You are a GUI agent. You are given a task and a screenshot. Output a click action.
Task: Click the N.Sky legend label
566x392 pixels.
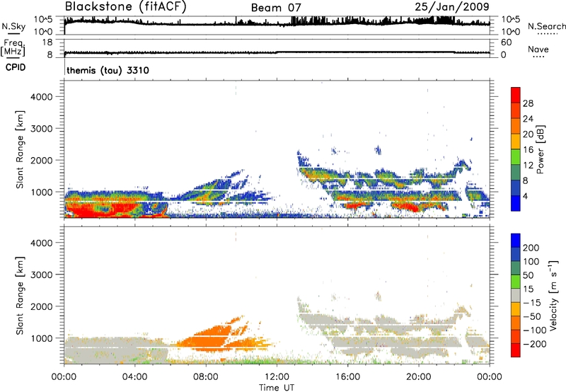point(13,26)
